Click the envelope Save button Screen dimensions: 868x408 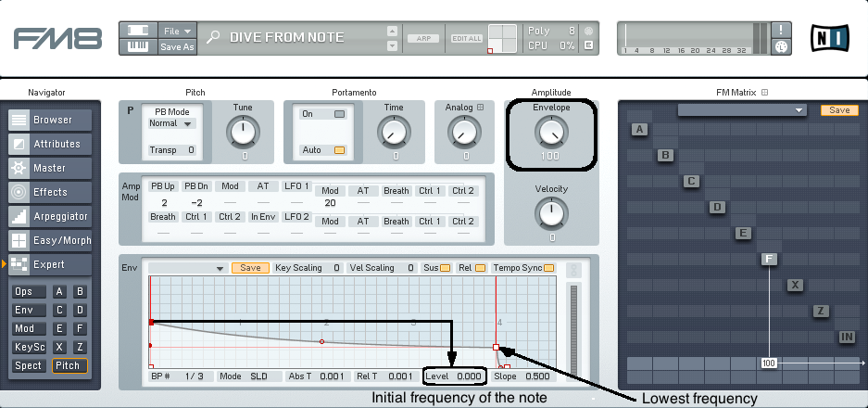pyautogui.click(x=250, y=268)
